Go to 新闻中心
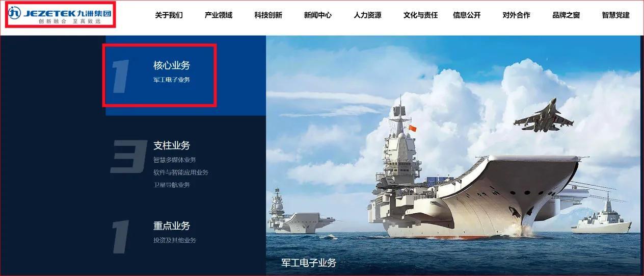The image size is (644, 276). point(318,15)
